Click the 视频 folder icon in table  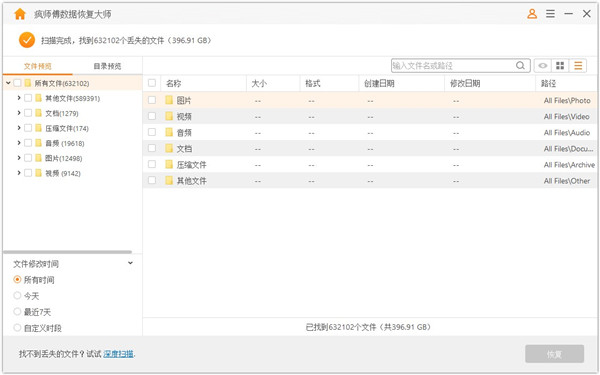point(169,116)
